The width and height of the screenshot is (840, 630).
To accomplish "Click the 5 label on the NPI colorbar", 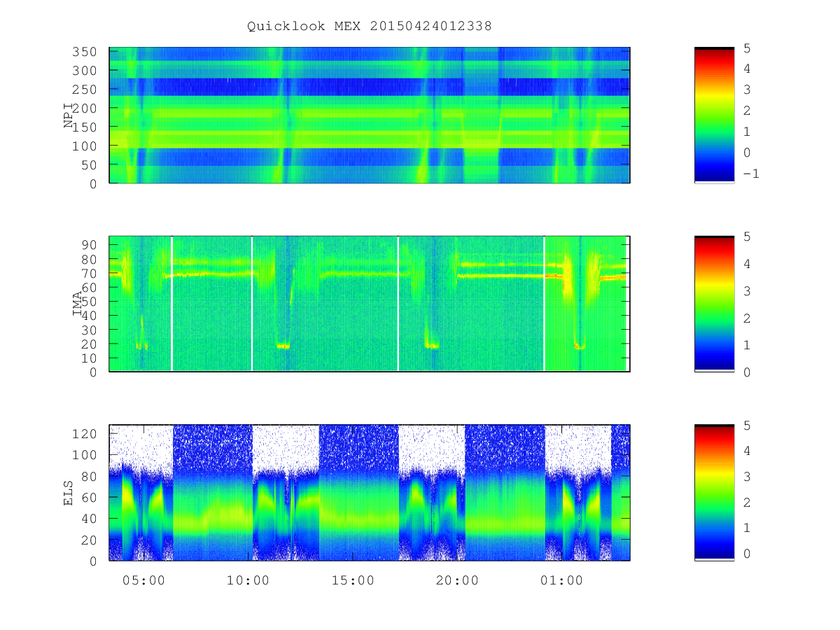I will 746,48.
